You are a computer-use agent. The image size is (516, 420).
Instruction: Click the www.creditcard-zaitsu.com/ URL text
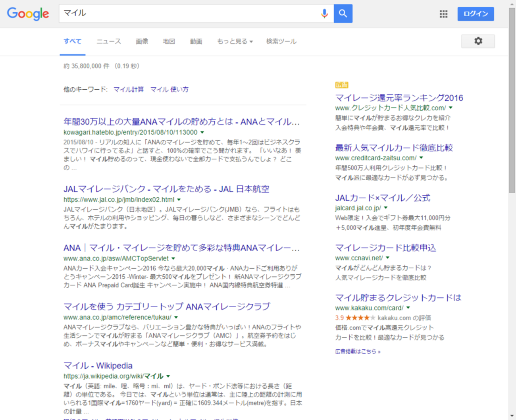376,158
